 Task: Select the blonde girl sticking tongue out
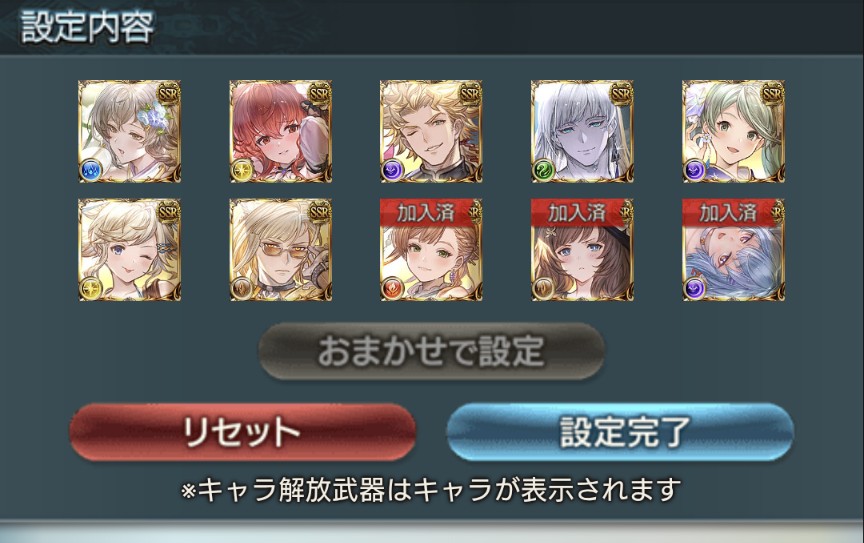tap(129, 250)
